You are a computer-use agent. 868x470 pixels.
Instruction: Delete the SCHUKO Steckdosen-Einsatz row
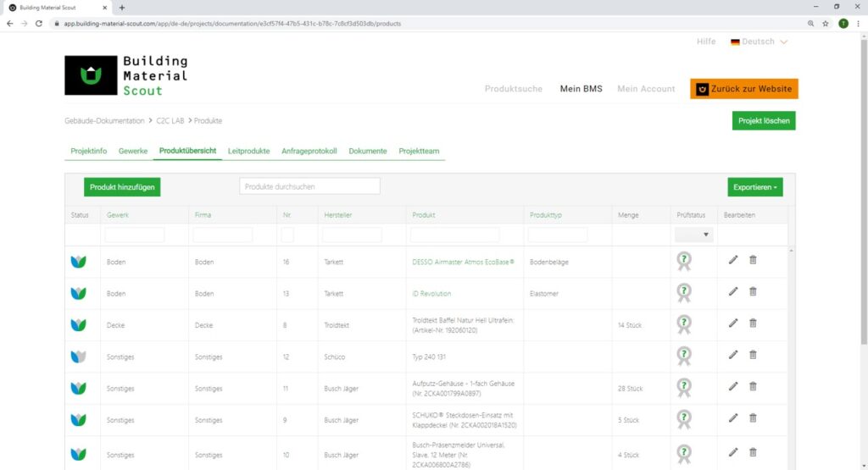click(753, 418)
